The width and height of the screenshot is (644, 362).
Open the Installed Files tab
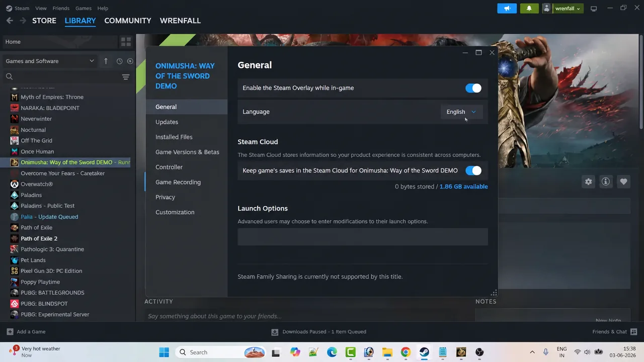186,137
